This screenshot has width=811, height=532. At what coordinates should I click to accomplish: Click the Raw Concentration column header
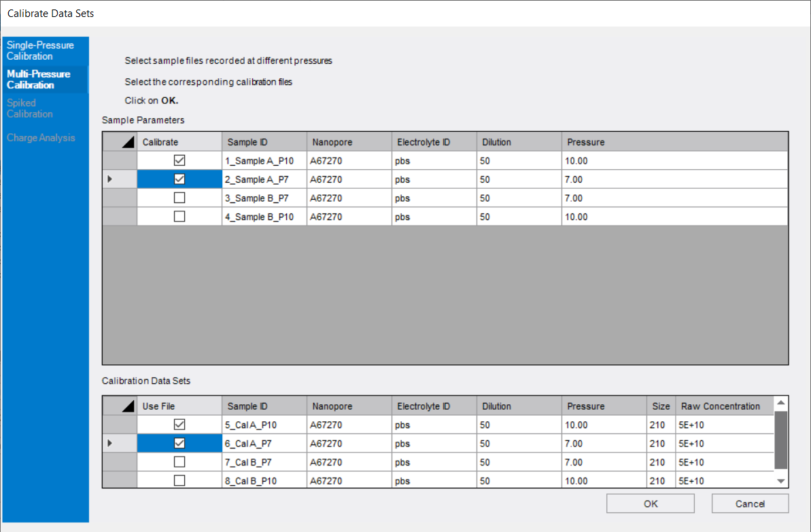[x=723, y=405]
